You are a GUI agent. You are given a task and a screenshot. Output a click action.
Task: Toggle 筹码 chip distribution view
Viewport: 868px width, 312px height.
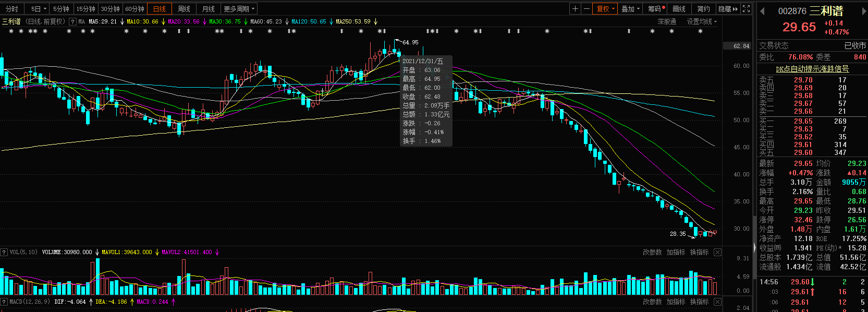(x=656, y=9)
